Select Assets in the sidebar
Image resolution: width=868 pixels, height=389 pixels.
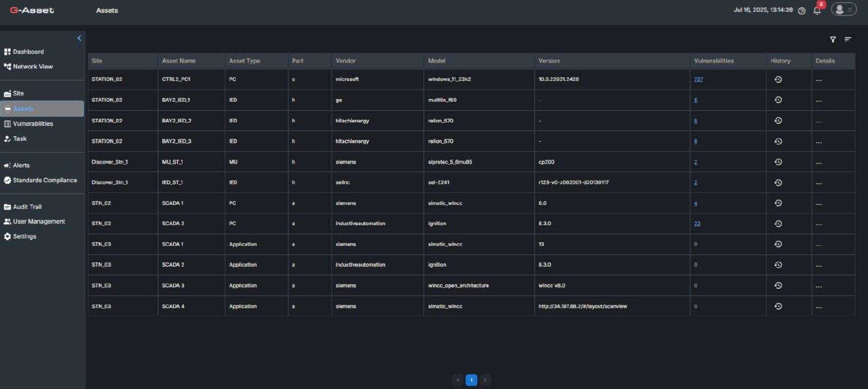point(42,109)
